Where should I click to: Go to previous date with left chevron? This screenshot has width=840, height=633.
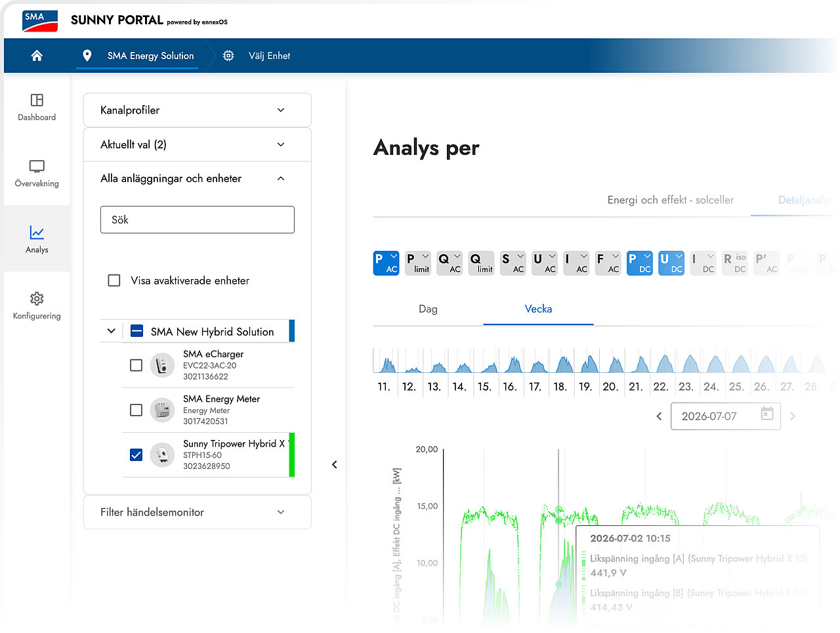pos(659,416)
